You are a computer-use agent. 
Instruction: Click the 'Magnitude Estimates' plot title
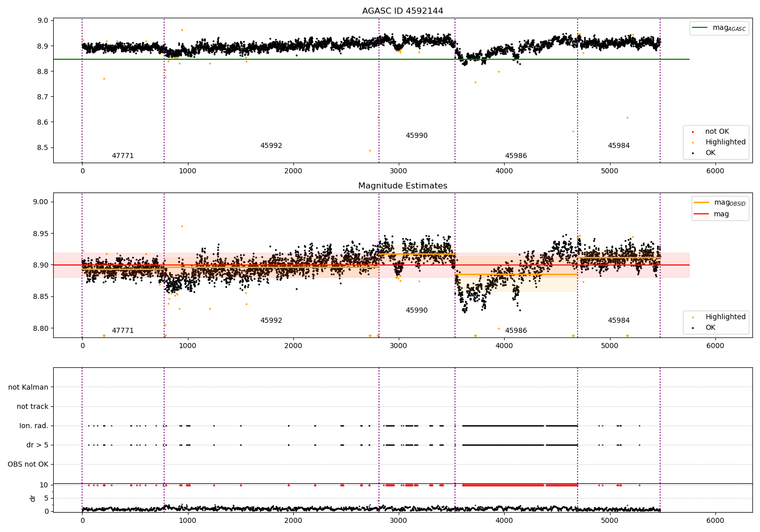[x=402, y=186]
